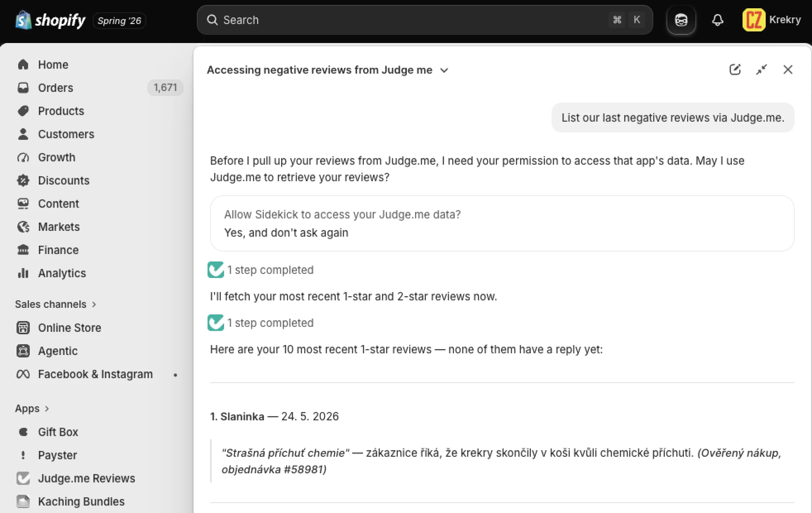The width and height of the screenshot is (812, 513).
Task: Click the 'List our last negative reviews' message
Action: pos(673,117)
